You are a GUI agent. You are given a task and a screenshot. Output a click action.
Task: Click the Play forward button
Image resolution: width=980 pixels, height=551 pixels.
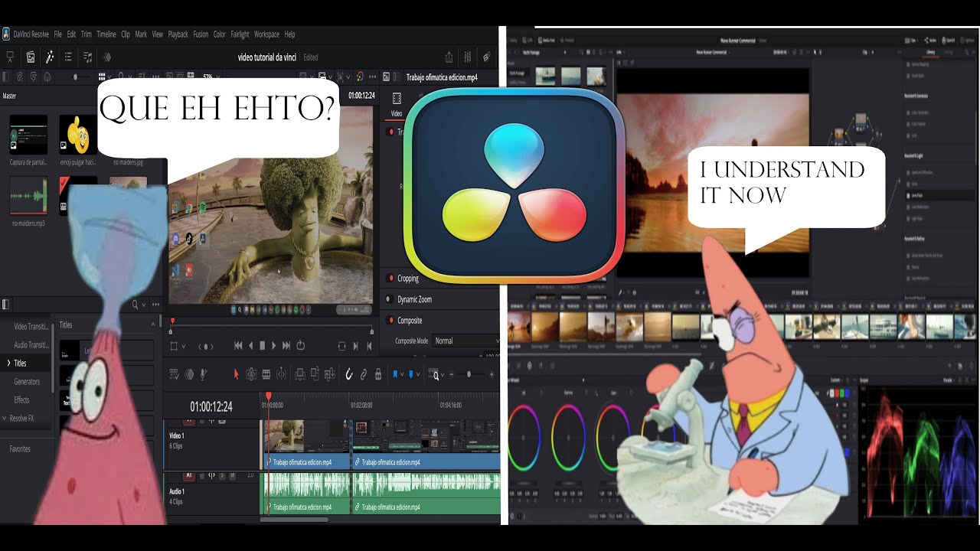pos(274,346)
